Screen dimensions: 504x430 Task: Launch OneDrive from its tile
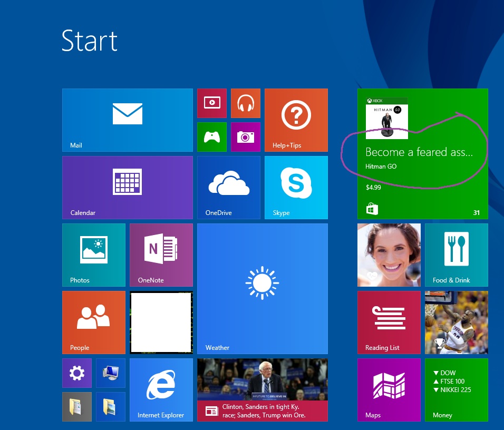[228, 188]
